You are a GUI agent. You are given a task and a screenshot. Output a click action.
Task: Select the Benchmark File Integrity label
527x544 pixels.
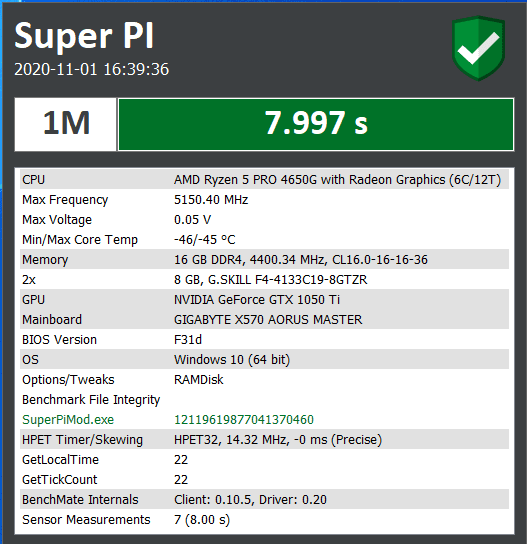(x=91, y=400)
